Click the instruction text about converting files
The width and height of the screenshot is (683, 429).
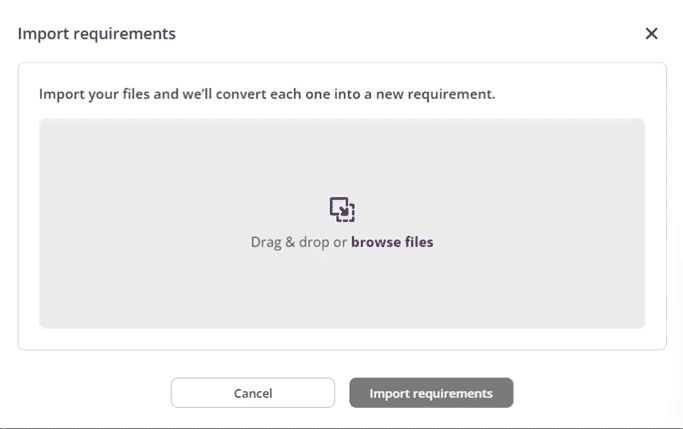pyautogui.click(x=267, y=95)
